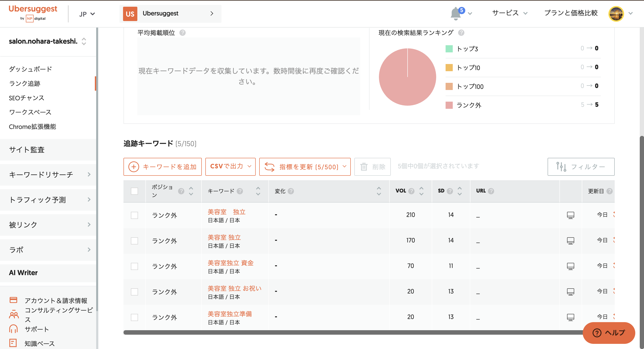Select the checkbox for 美容室 独立 お祝い row
The height and width of the screenshot is (349, 644).
[x=134, y=292]
